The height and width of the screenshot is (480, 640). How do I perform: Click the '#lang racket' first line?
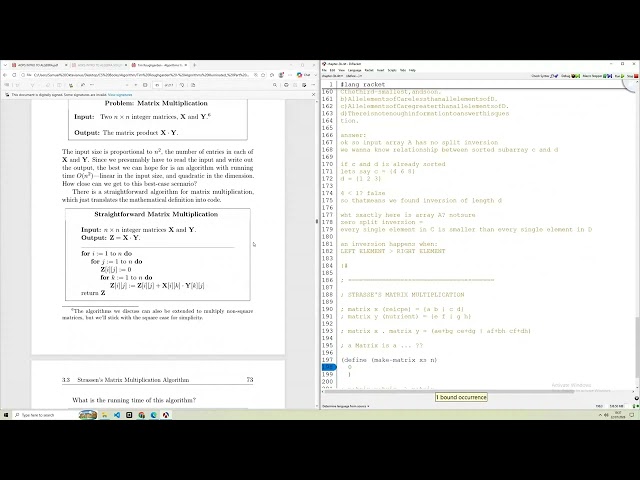click(363, 84)
